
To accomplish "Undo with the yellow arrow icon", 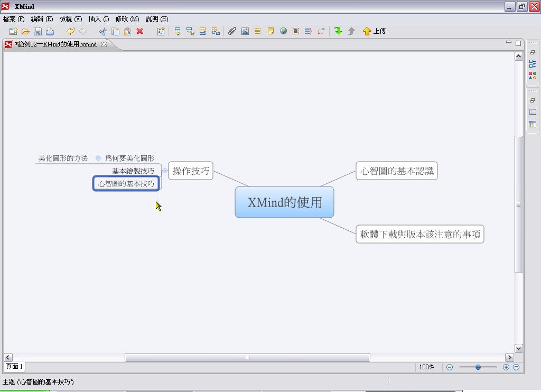I will (x=70, y=31).
